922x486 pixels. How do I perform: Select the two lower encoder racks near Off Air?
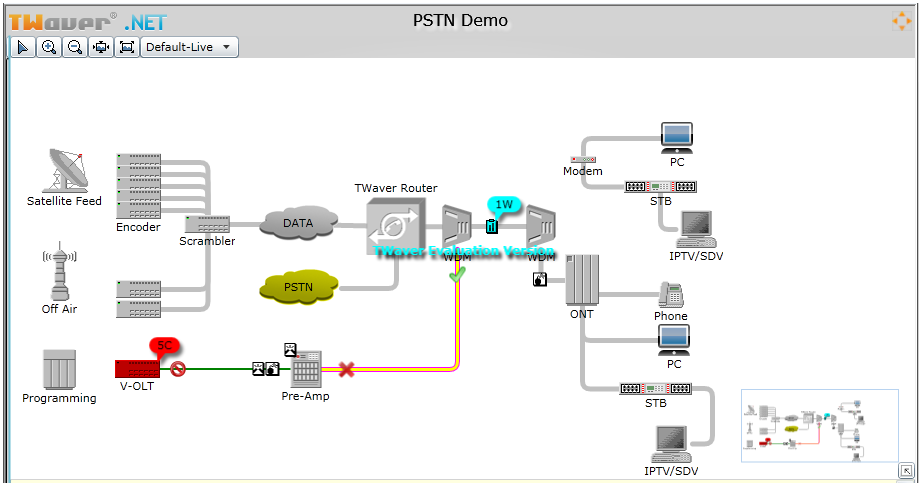click(x=139, y=299)
